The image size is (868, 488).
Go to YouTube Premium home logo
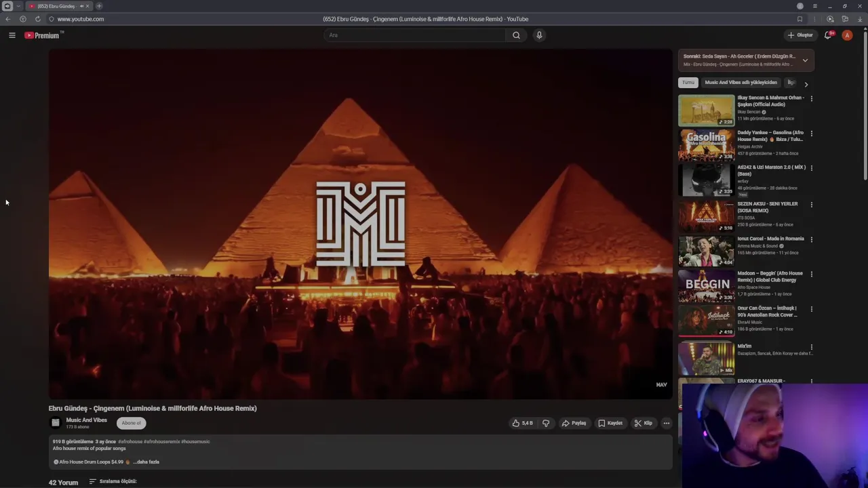42,35
